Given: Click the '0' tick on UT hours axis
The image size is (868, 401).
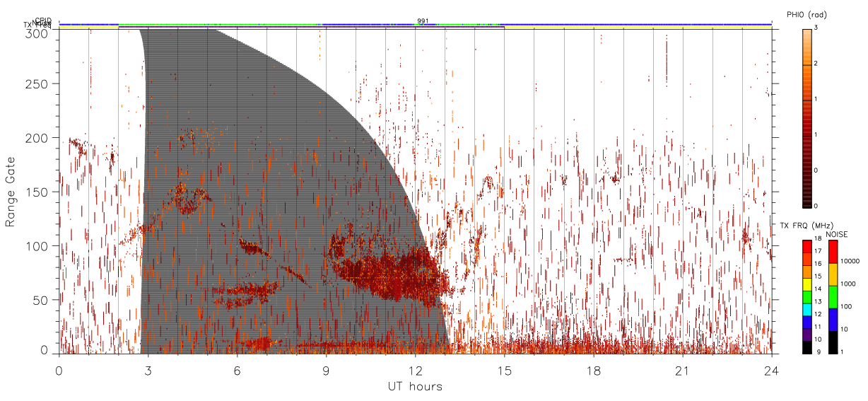Looking at the screenshot, I should coord(59,370).
